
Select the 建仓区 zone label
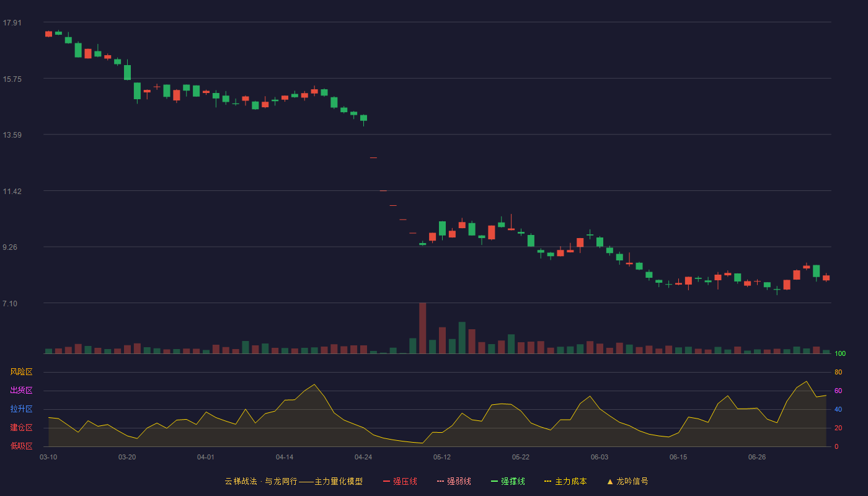tap(21, 428)
